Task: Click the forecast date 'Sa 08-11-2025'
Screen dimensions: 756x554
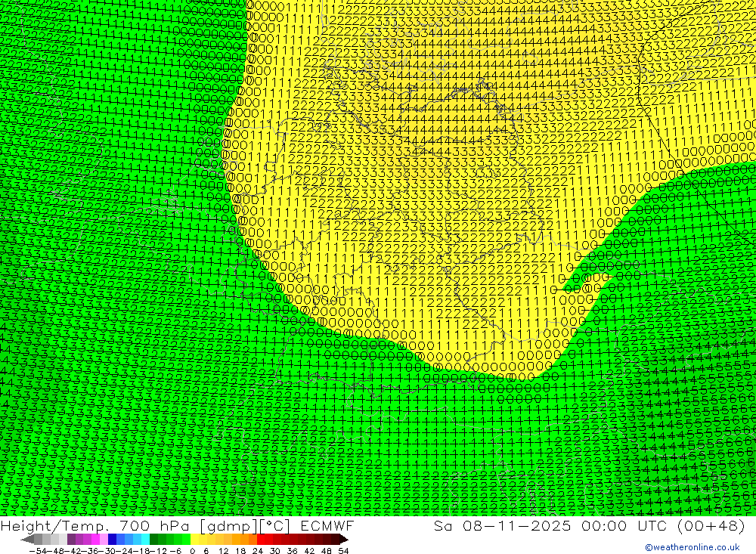Action: tap(502, 525)
